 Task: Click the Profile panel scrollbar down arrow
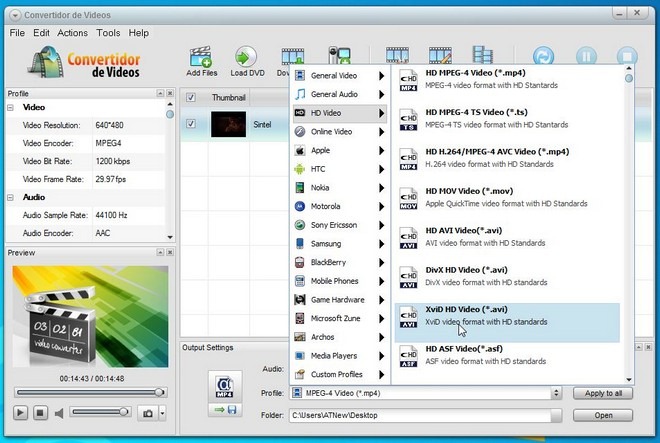point(170,237)
